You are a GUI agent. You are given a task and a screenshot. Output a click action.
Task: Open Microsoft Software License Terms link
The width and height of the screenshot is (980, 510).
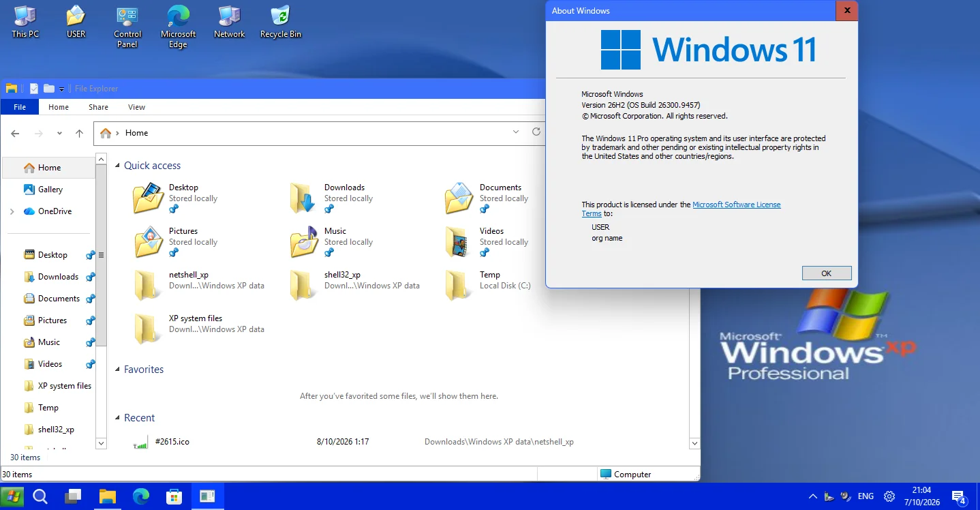pyautogui.click(x=737, y=205)
